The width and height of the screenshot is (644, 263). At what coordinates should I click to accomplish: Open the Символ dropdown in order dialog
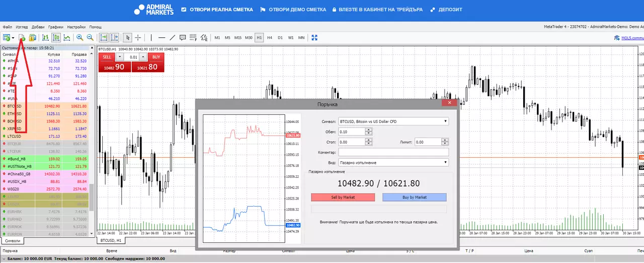pos(393,121)
